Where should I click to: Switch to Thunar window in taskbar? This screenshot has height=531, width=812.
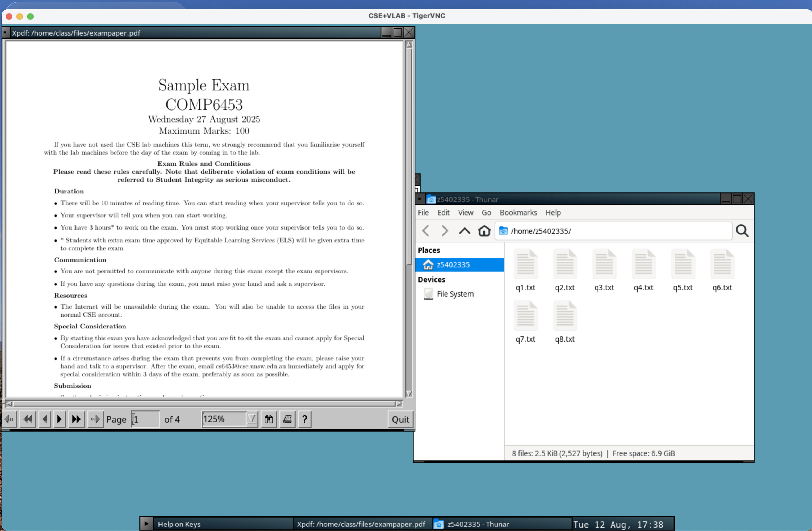(x=478, y=524)
